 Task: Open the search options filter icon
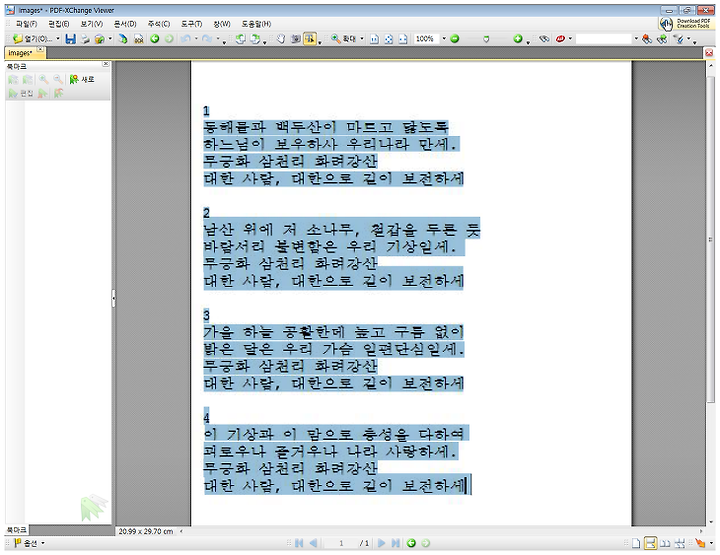coord(679,39)
